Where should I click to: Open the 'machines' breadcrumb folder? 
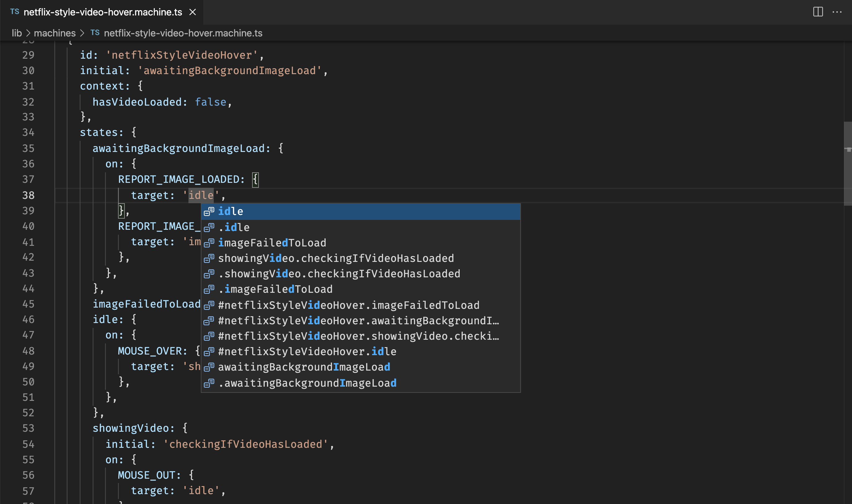[55, 33]
